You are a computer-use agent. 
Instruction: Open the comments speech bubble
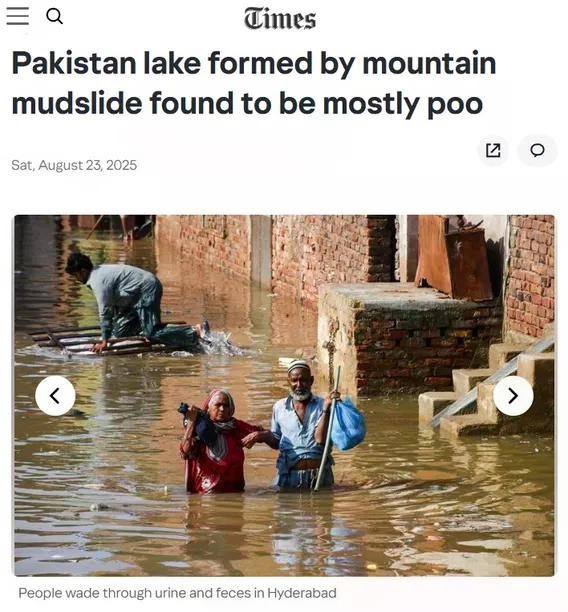point(537,150)
